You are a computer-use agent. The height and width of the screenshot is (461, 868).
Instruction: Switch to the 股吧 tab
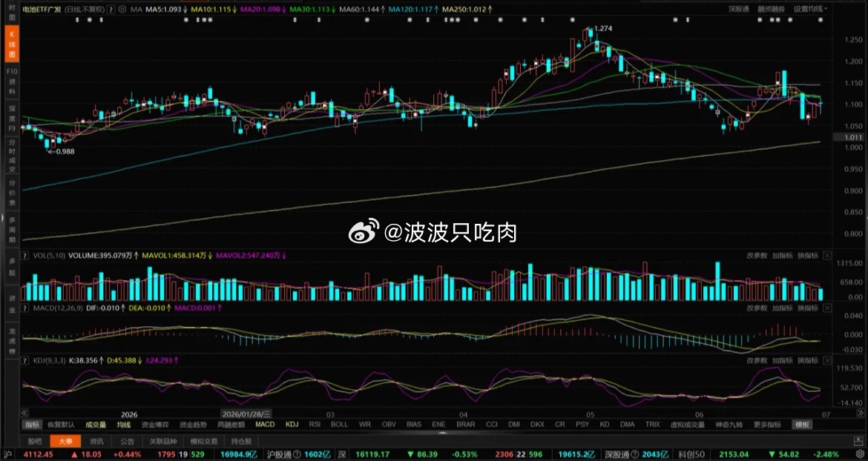tap(34, 441)
